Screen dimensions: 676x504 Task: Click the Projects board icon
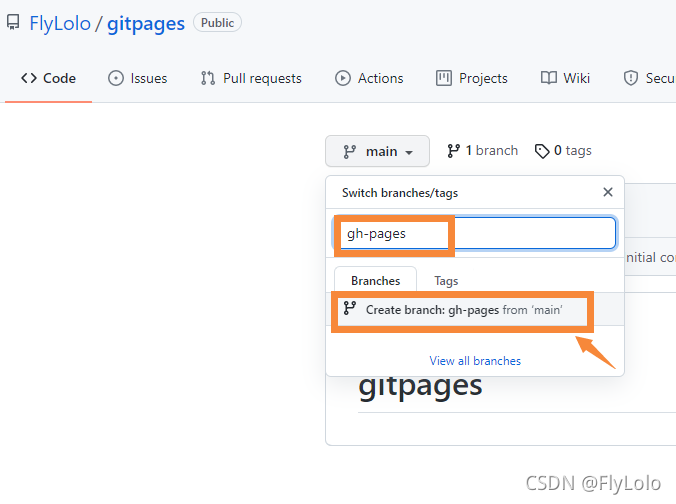[444, 78]
